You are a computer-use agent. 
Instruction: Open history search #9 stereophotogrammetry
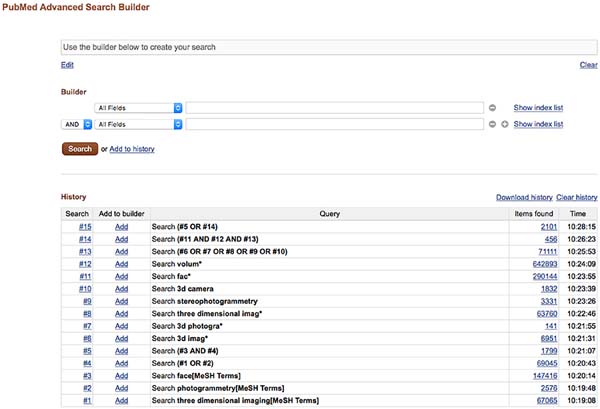pos(87,301)
